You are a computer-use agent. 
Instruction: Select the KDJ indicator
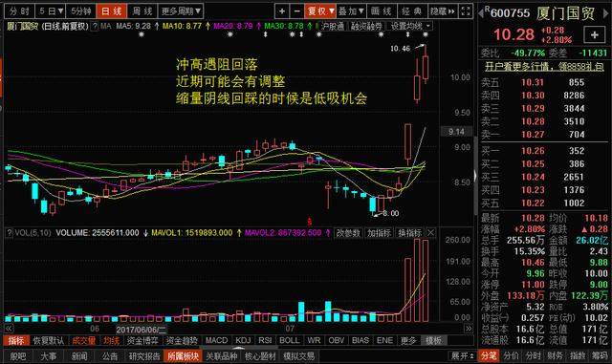(243, 340)
